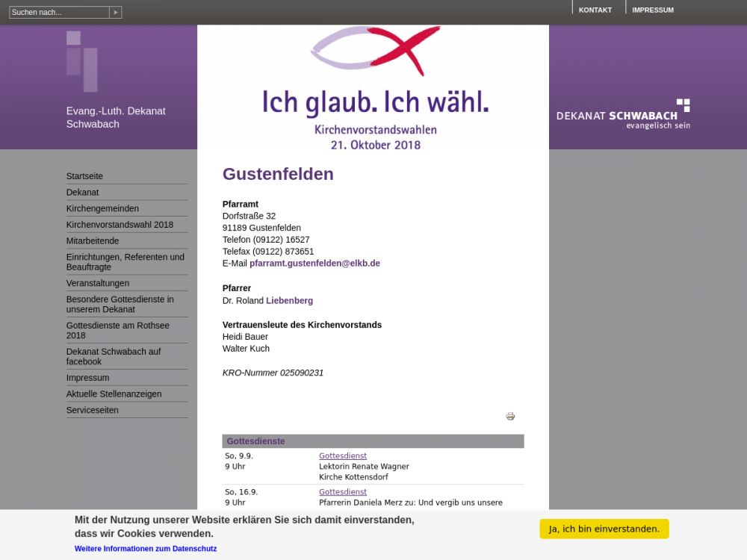Open Mitarbeitende in sidebar
The image size is (747, 560).
[93, 241]
